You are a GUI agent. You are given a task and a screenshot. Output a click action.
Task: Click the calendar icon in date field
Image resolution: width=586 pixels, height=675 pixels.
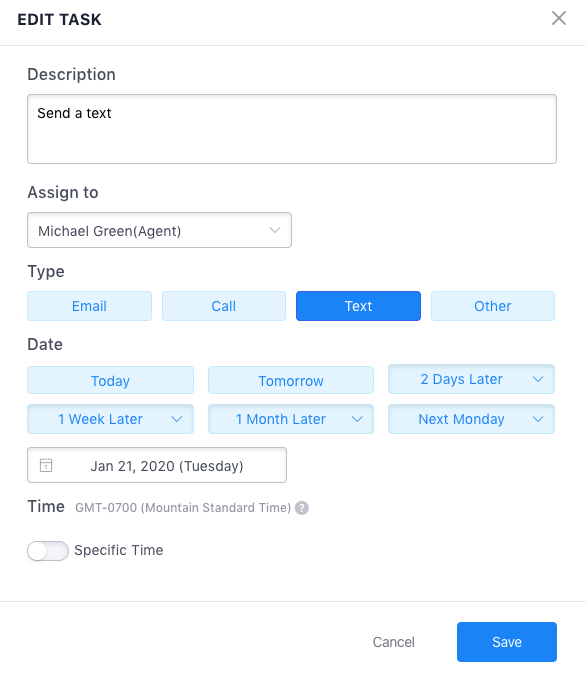click(46, 465)
